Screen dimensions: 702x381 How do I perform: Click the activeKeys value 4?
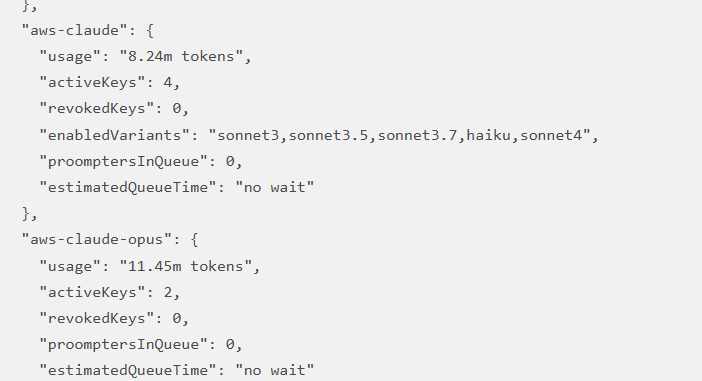click(x=167, y=82)
